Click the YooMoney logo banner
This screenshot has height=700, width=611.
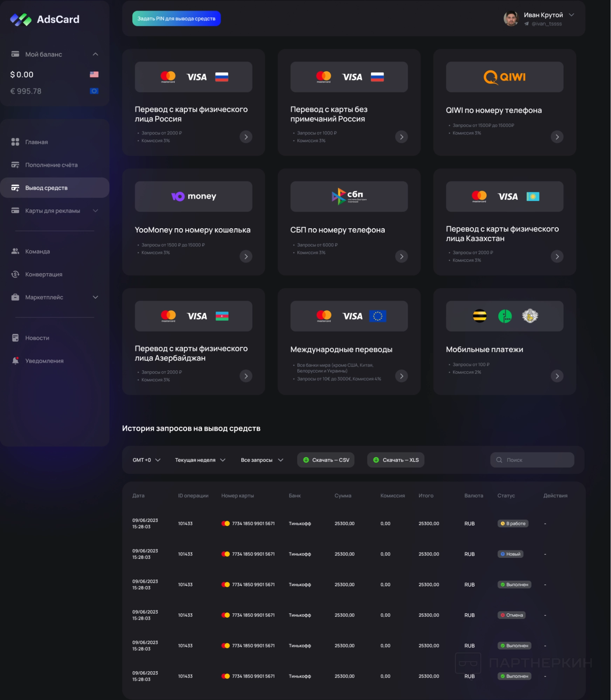click(193, 196)
